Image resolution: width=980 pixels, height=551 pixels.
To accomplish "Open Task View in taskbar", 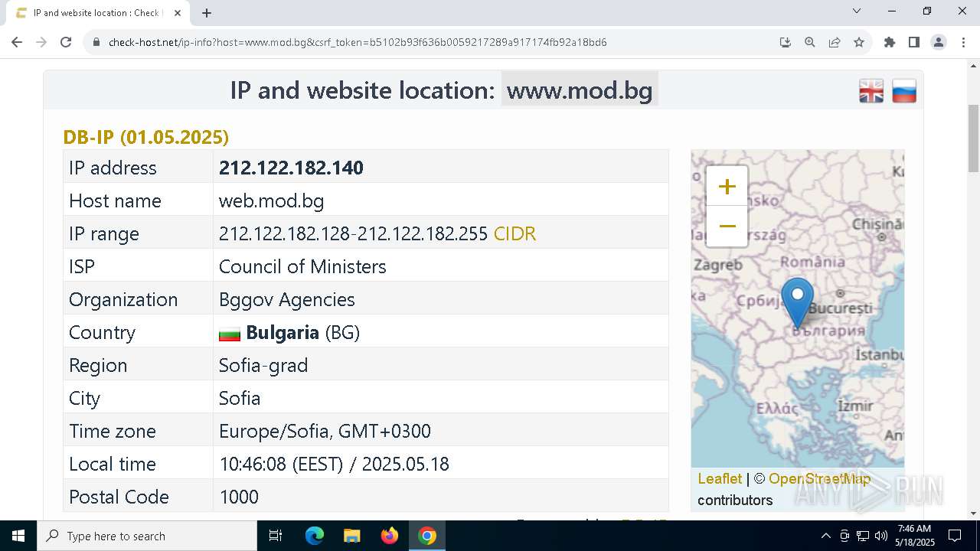I will (x=276, y=536).
